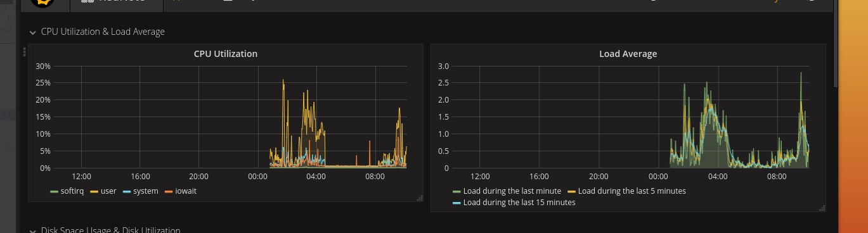This screenshot has width=868, height=233.
Task: Click the 04:00 time label under CPU Utilization
Action: tap(316, 177)
